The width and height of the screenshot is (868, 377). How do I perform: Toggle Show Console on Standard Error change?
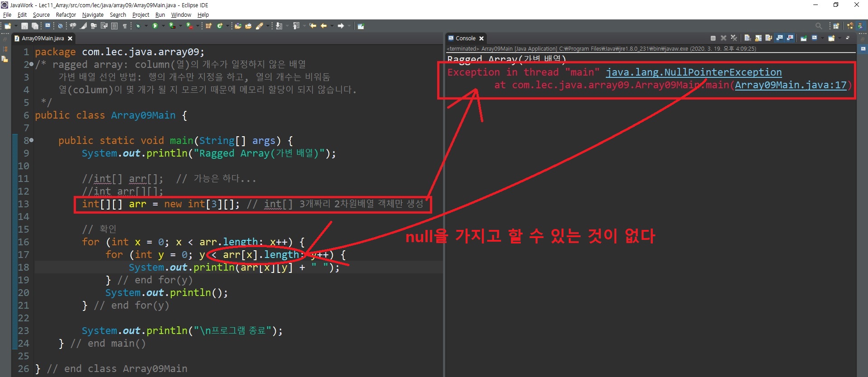coord(790,38)
